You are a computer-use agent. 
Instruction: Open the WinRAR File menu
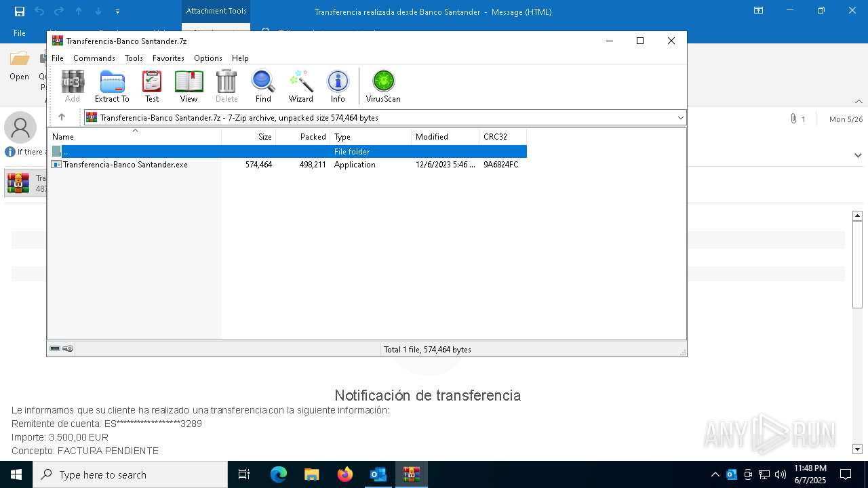[x=58, y=58]
